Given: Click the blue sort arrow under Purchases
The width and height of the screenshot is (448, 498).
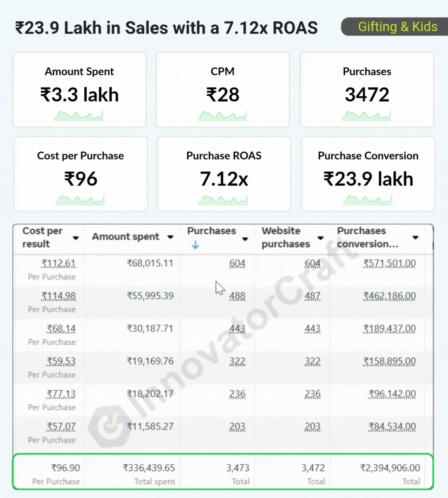Looking at the screenshot, I should point(195,245).
